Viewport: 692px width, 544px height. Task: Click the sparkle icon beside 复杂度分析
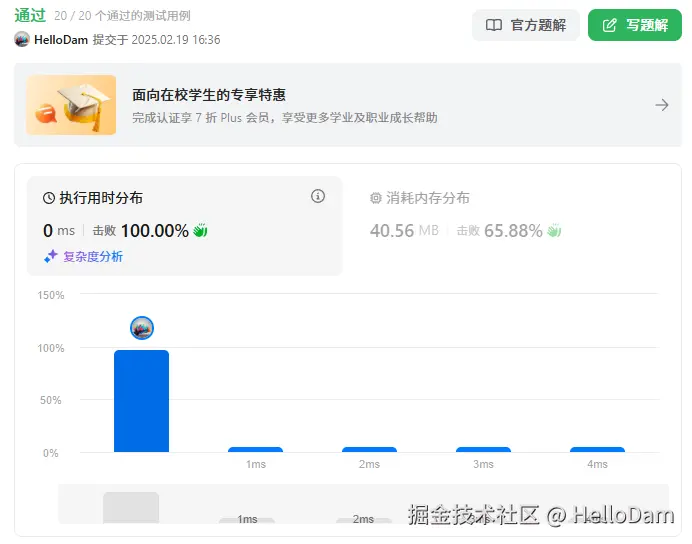coord(51,256)
